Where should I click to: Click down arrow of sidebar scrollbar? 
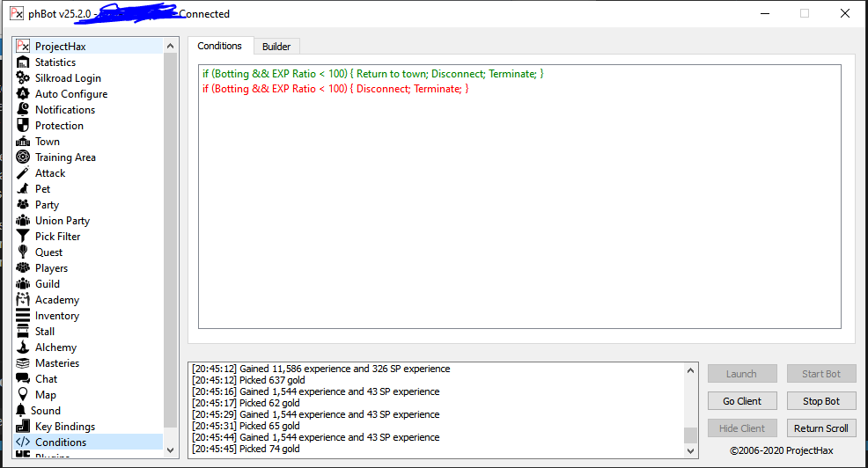(171, 450)
